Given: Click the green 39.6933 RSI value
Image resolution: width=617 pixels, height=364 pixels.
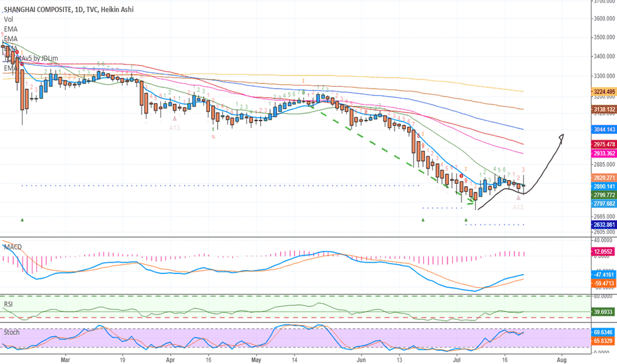Looking at the screenshot, I should pos(603,312).
